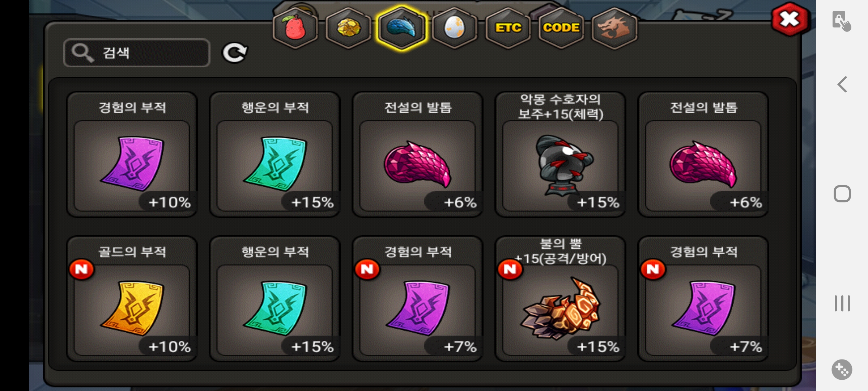Select first 전설의 발톱 +6% claw

418,155
